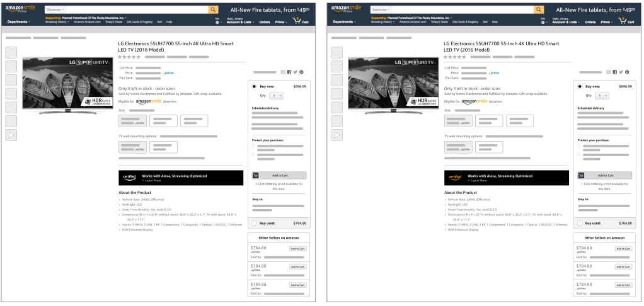Screen dimensions: 644x306
Task: Tick first Protect your purchase checkbox, left page
Action: point(253,146)
